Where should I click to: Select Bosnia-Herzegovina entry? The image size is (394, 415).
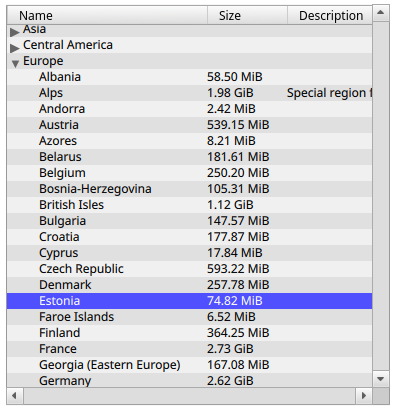pos(189,189)
